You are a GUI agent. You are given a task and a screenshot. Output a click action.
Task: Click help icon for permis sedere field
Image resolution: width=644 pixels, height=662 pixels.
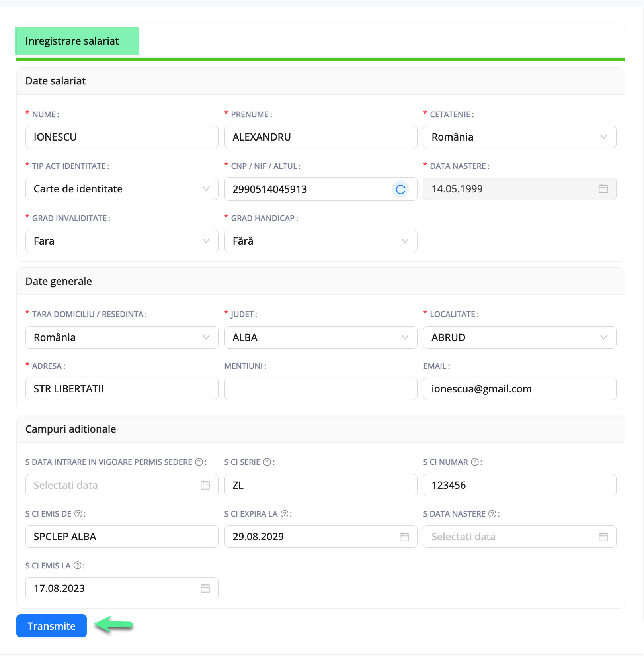(198, 462)
